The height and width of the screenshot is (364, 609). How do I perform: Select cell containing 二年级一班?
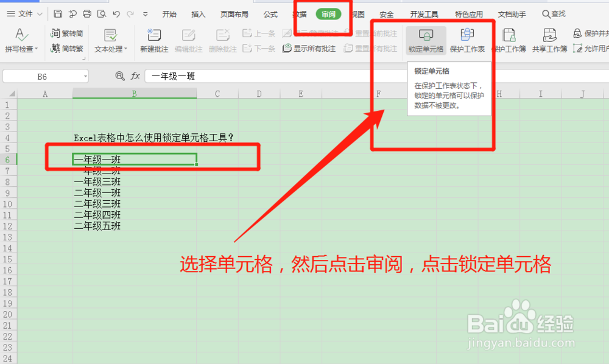tap(135, 193)
